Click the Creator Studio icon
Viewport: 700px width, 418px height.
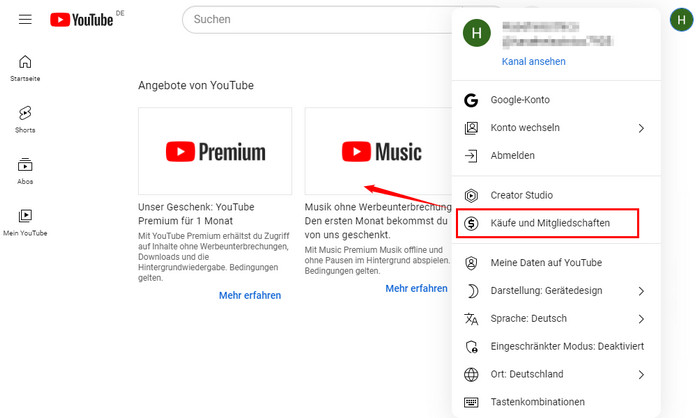coord(471,196)
